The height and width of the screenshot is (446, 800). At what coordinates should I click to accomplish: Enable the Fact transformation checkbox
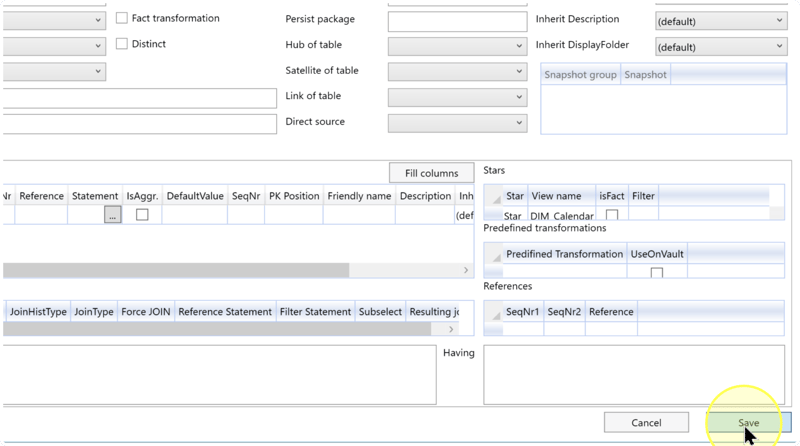tap(121, 18)
